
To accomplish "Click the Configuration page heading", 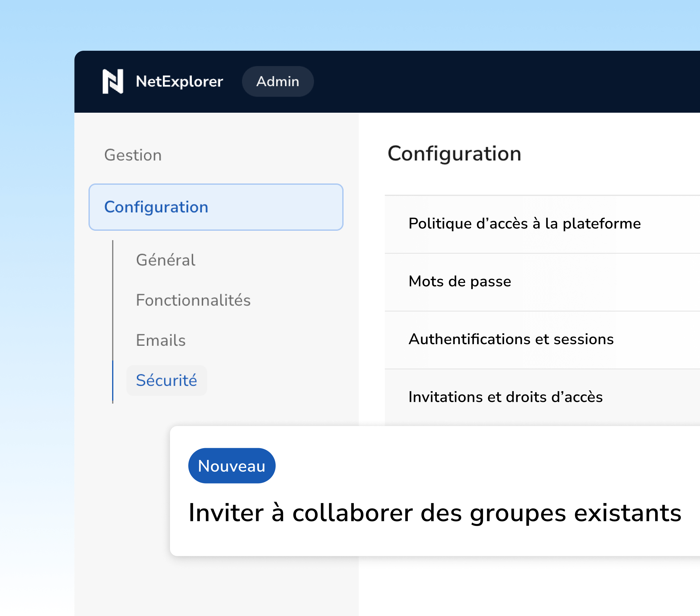I will pos(454,153).
